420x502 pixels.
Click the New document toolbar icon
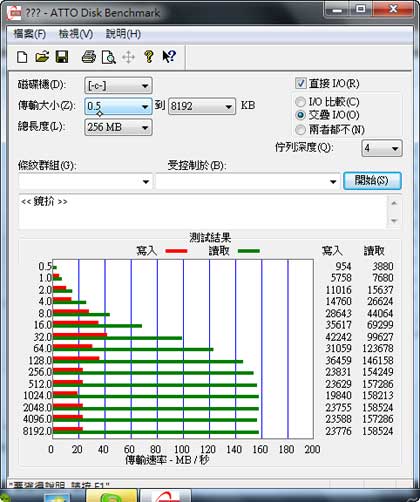tap(22, 57)
